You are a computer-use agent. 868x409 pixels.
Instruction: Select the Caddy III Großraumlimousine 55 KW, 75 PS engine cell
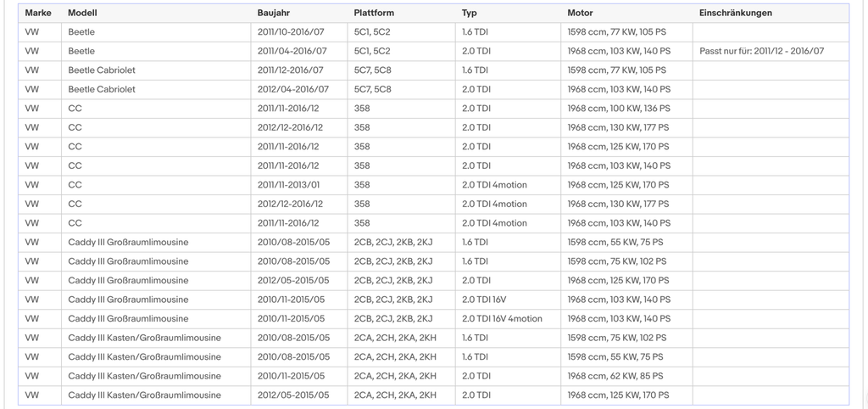[x=626, y=242]
